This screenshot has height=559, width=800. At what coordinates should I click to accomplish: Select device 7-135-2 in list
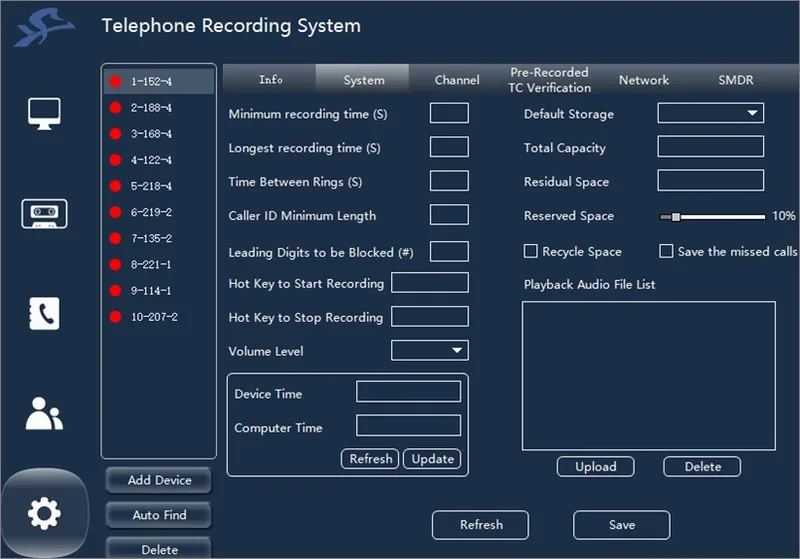pos(159,238)
